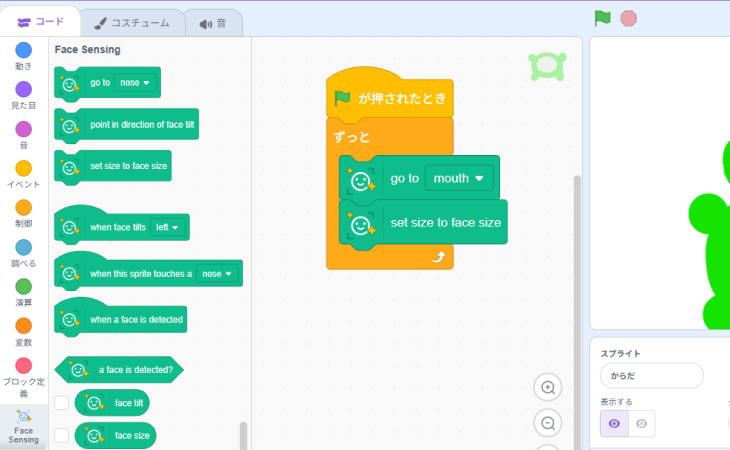Open the Face Sensing block category
Image resolution: width=730 pixels, height=450 pixels.
tap(23, 426)
